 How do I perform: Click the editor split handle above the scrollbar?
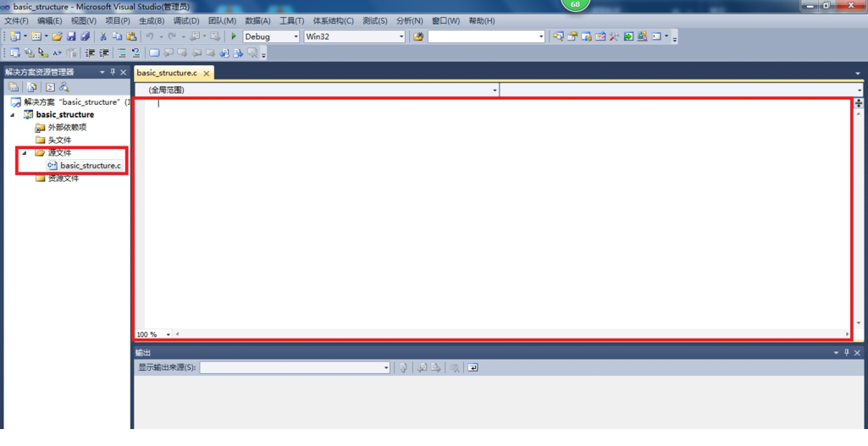pos(859,103)
